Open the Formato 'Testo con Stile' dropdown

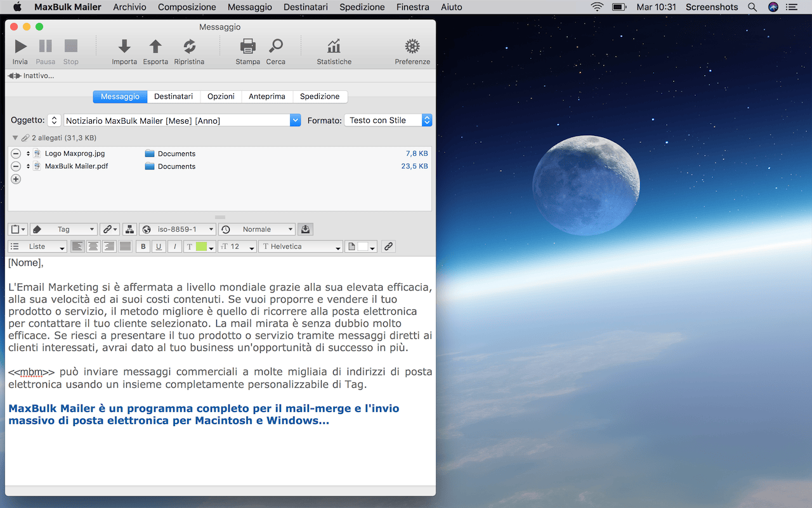point(388,120)
